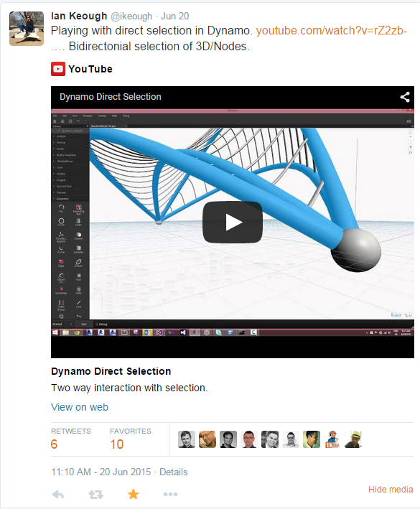Click Ian Keough's profile avatar

[27, 29]
